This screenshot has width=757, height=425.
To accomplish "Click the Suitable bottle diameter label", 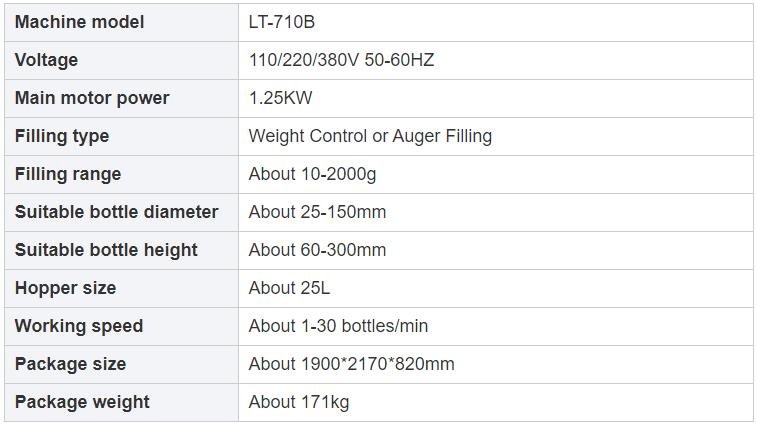I will click(117, 212).
